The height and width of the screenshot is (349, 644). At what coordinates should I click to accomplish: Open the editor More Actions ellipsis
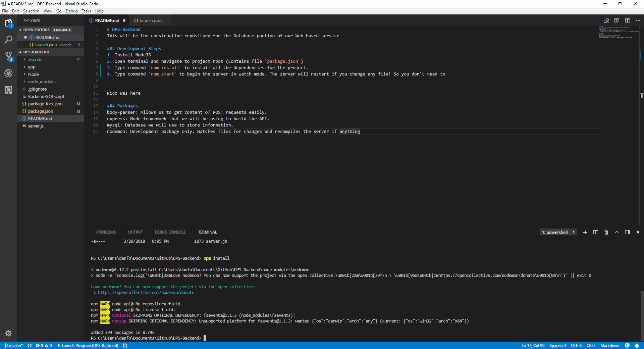coord(638,20)
